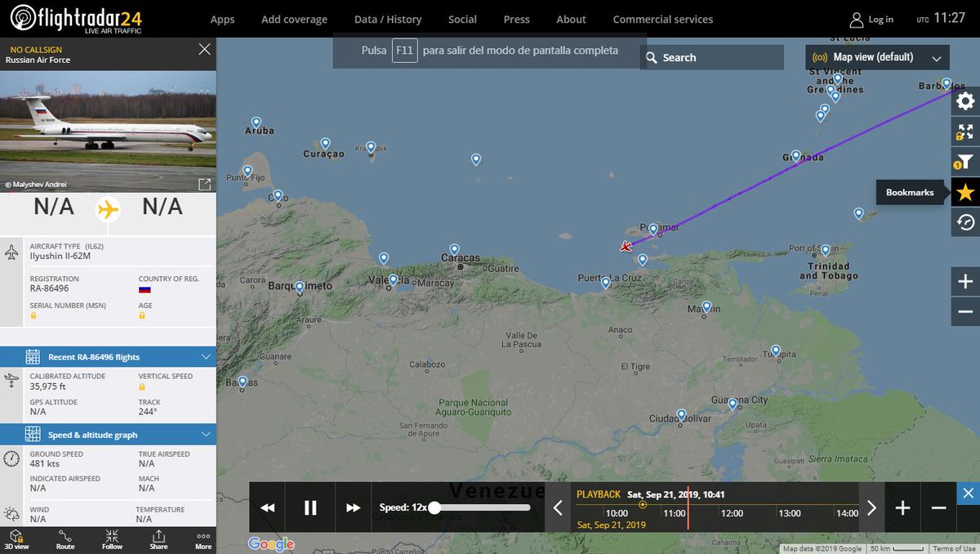Screen dimensions: 980x554
Task: Zoom in the map with plus button
Action: tap(965, 282)
